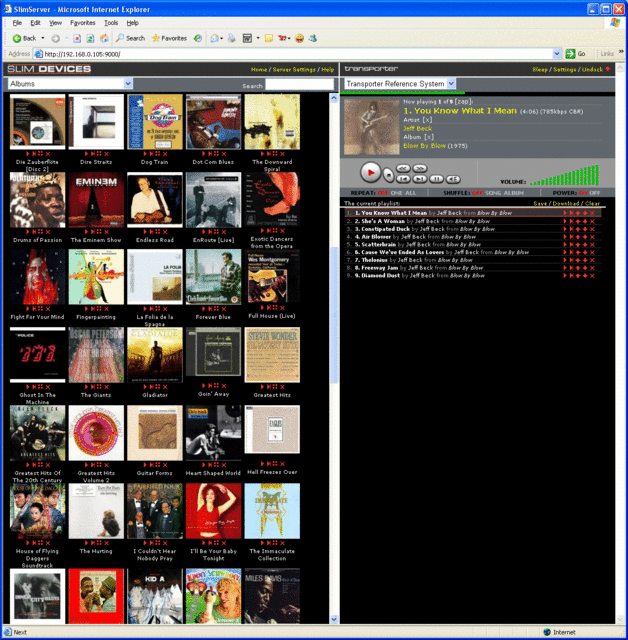Set Repeat to ONE

(396, 193)
